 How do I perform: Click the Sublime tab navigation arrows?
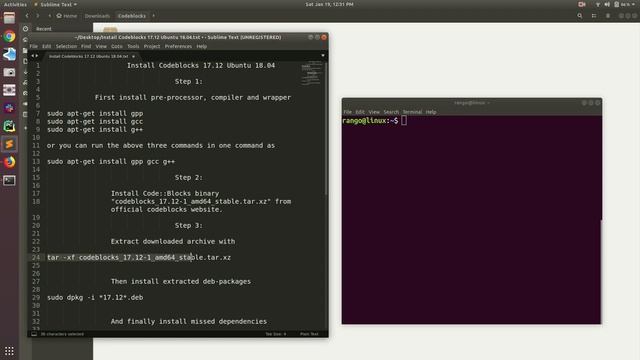[x=35, y=56]
